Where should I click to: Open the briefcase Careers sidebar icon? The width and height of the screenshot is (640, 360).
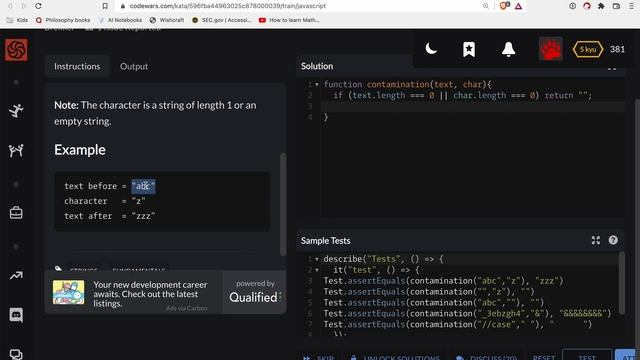[16, 213]
